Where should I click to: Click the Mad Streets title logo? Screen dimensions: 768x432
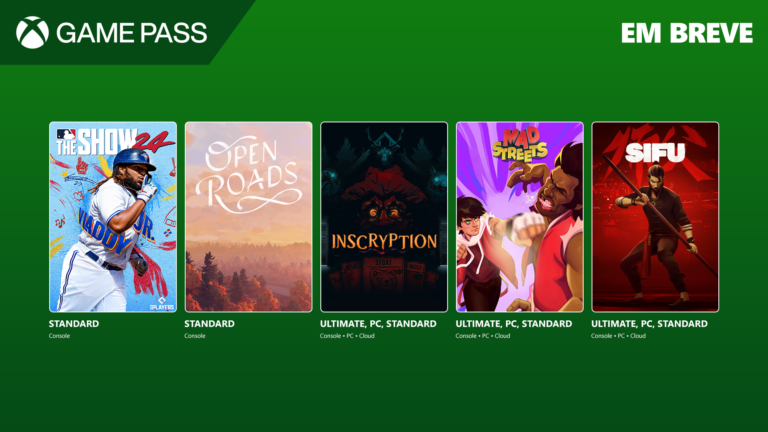pos(520,143)
